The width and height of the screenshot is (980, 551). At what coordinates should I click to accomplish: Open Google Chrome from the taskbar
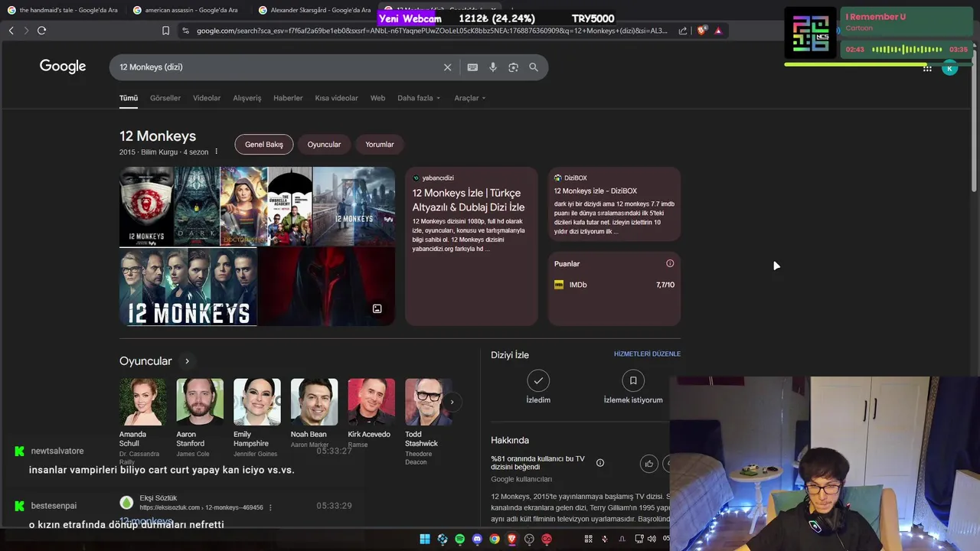(x=495, y=539)
